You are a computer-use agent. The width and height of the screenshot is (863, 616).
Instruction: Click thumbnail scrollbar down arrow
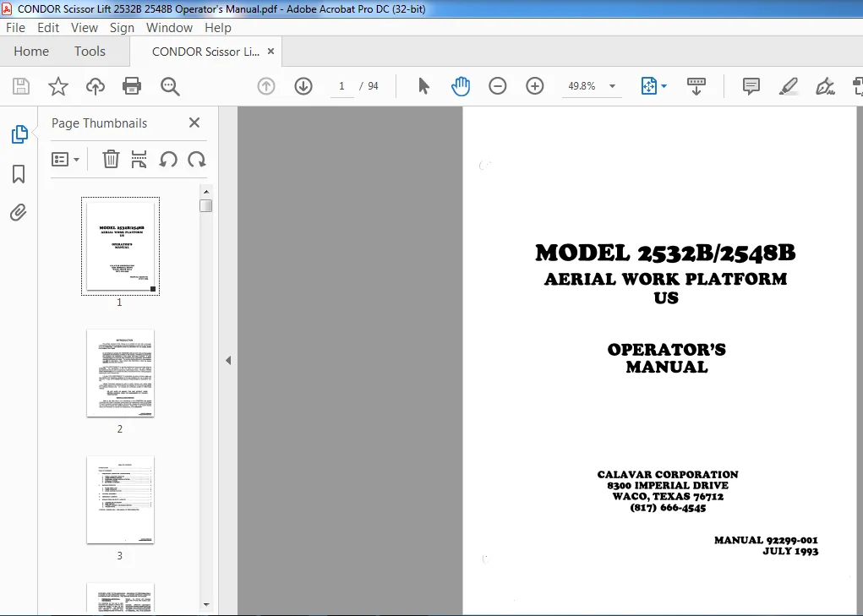pos(206,604)
